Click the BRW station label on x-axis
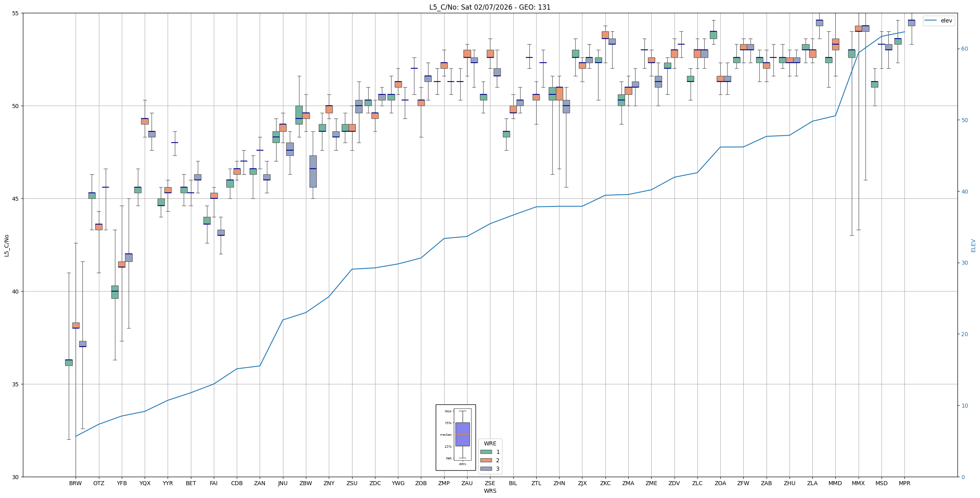Screen dimensions: 980x498 (76, 483)
